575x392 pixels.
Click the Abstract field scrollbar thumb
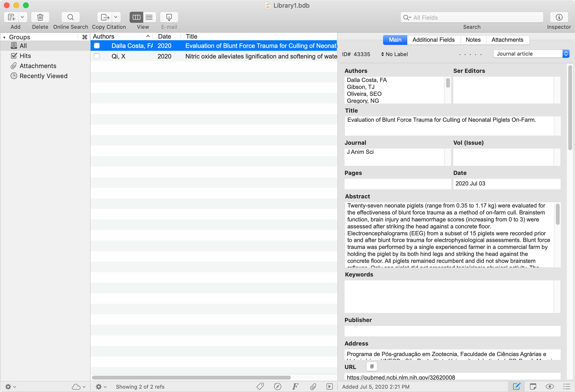[x=558, y=214]
